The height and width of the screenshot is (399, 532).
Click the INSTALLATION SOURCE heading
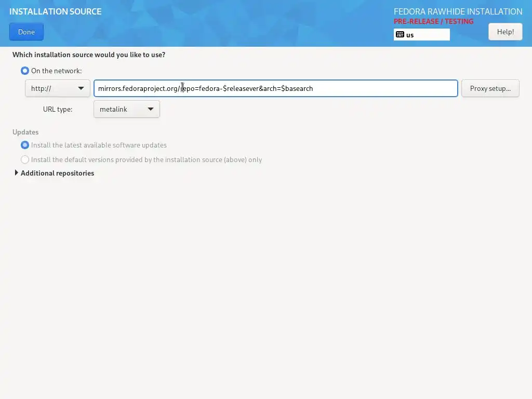[x=55, y=11]
